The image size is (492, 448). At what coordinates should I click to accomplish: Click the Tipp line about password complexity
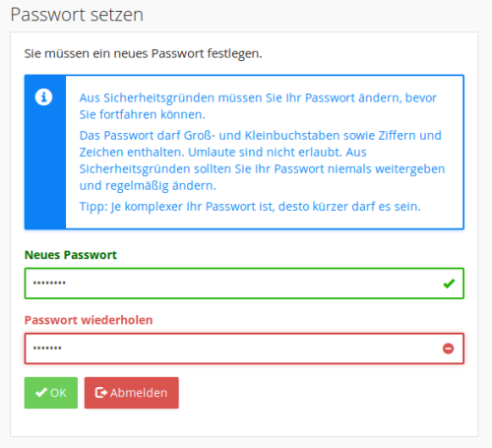250,207
